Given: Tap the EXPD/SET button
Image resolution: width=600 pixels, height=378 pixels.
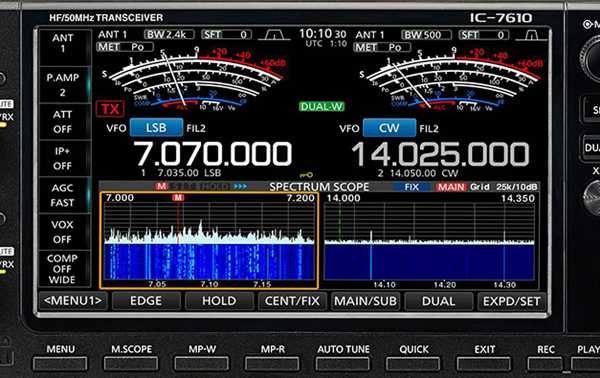Looking at the screenshot, I should (512, 301).
